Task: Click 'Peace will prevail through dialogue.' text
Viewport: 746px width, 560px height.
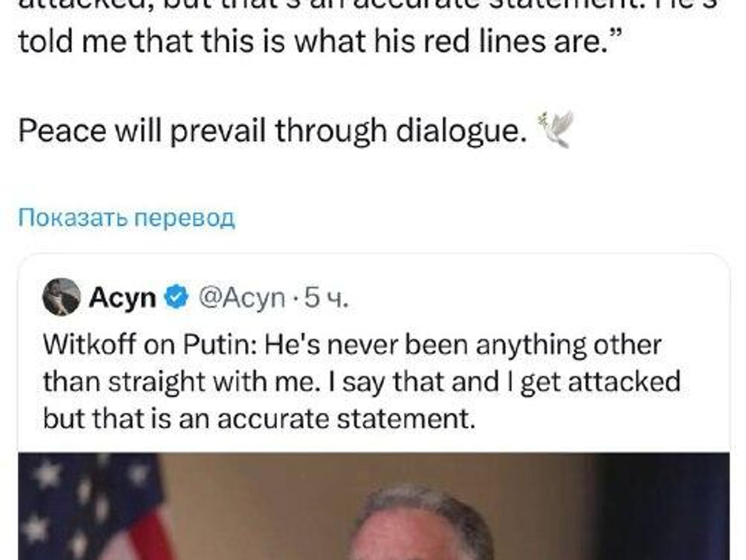Action: (272, 131)
